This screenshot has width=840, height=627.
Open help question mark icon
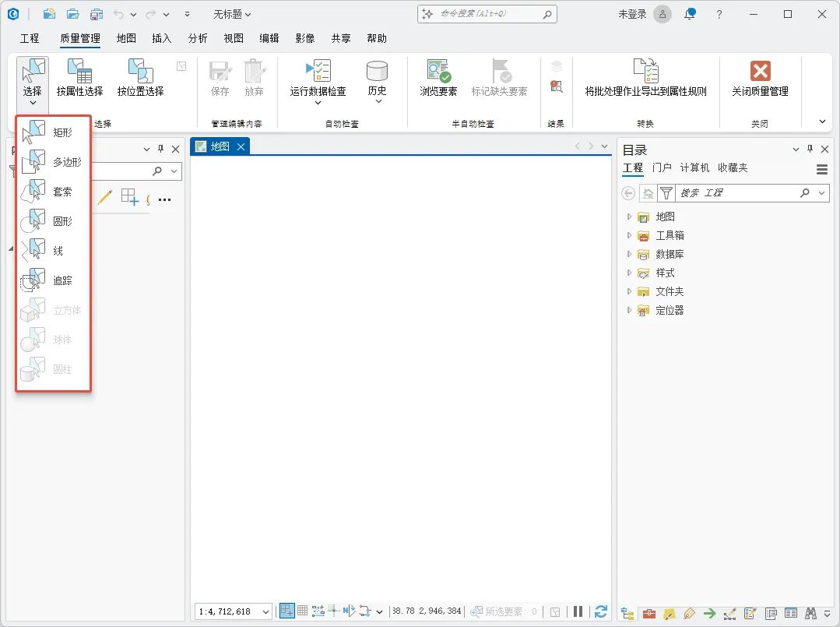[719, 15]
